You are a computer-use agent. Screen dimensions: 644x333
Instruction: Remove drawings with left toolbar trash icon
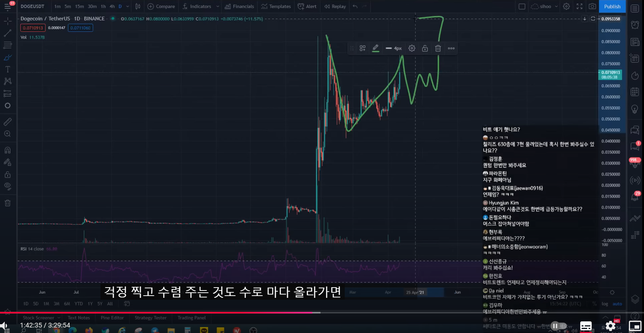tap(7, 203)
